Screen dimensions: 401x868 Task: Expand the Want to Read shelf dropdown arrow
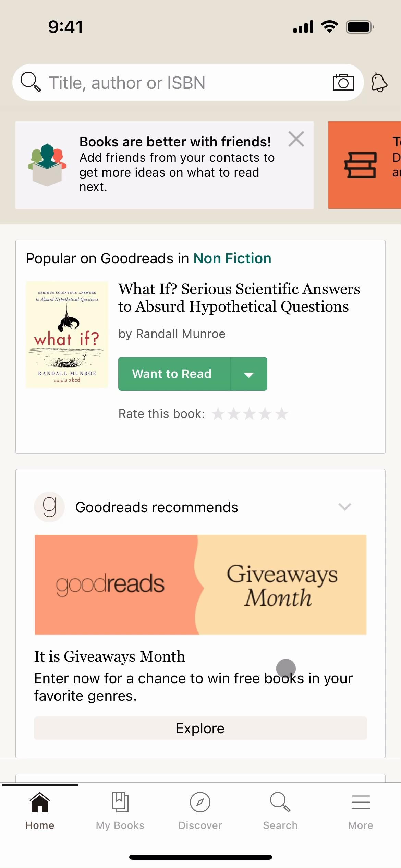point(249,374)
